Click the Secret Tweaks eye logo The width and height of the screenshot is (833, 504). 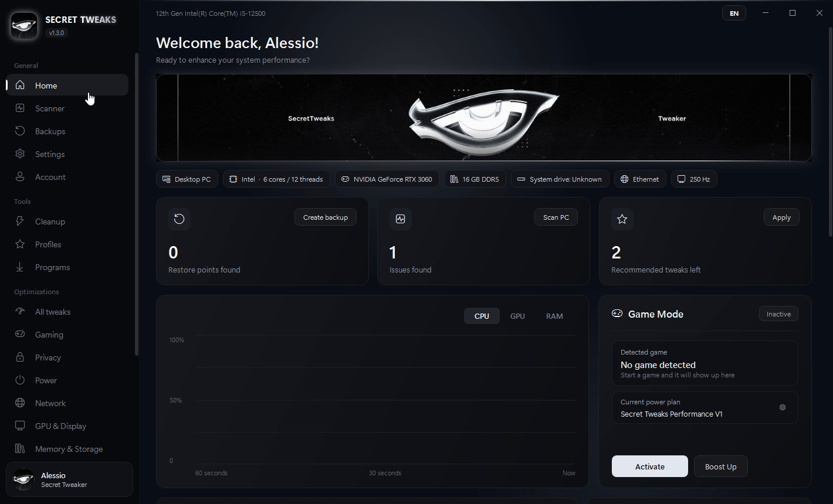pos(24,26)
